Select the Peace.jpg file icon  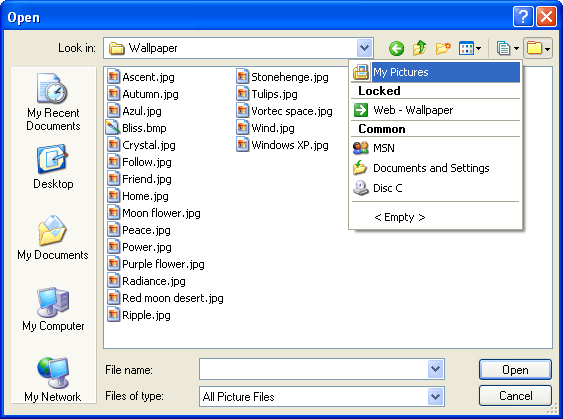tap(113, 230)
